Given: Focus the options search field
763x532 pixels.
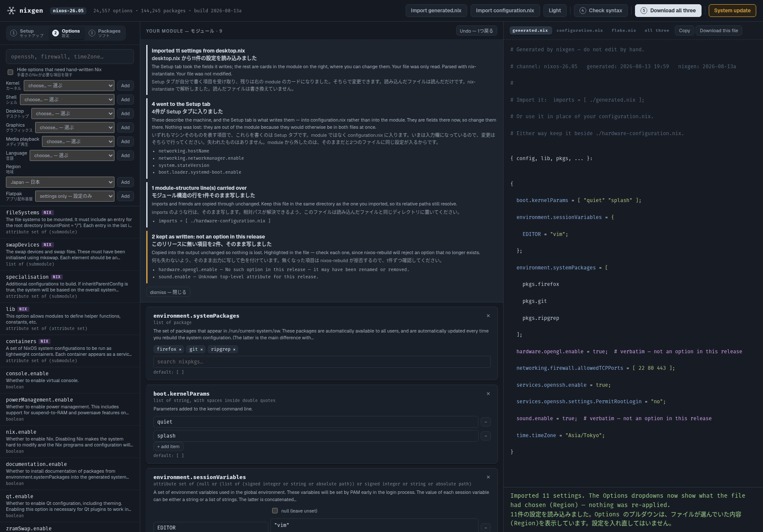Looking at the screenshot, I should 70,57.
